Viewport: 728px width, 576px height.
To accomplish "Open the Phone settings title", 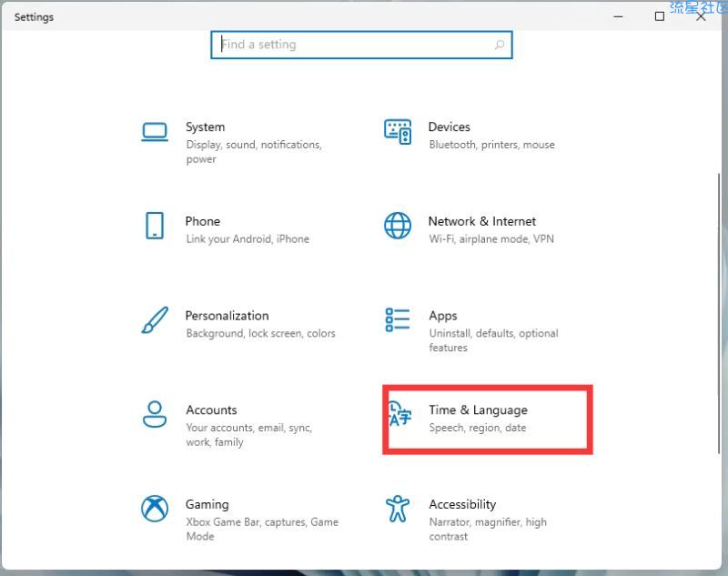I will (x=203, y=221).
